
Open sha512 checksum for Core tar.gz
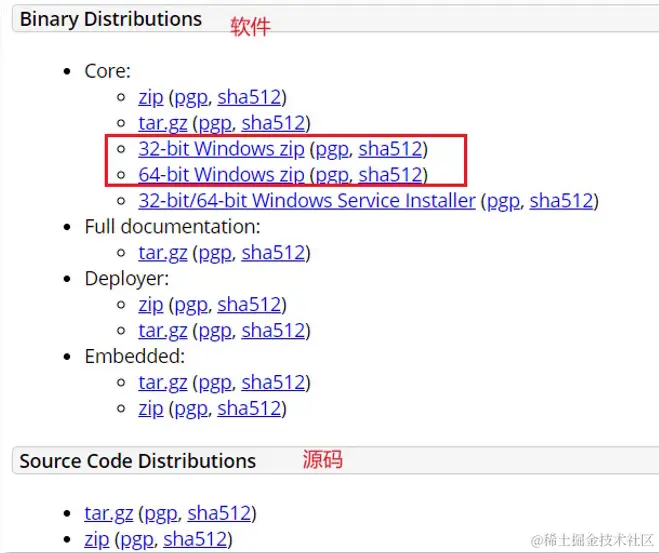point(273,123)
